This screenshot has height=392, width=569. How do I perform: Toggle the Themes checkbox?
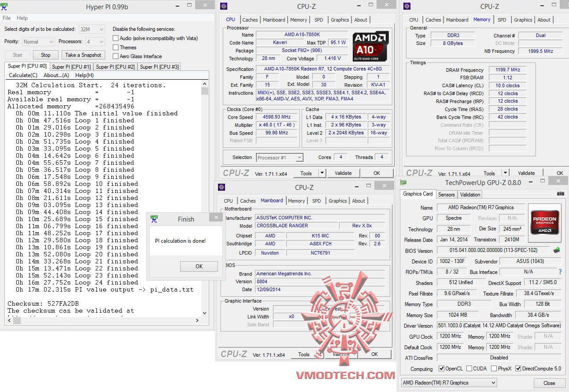tap(116, 48)
